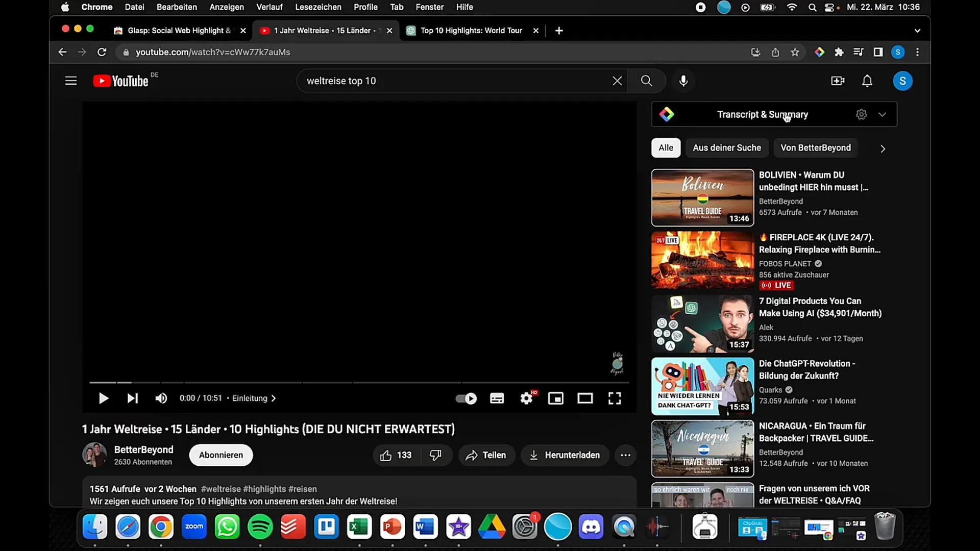Open more actions three-dot menu under the video
This screenshot has height=551, width=980.
[x=626, y=455]
